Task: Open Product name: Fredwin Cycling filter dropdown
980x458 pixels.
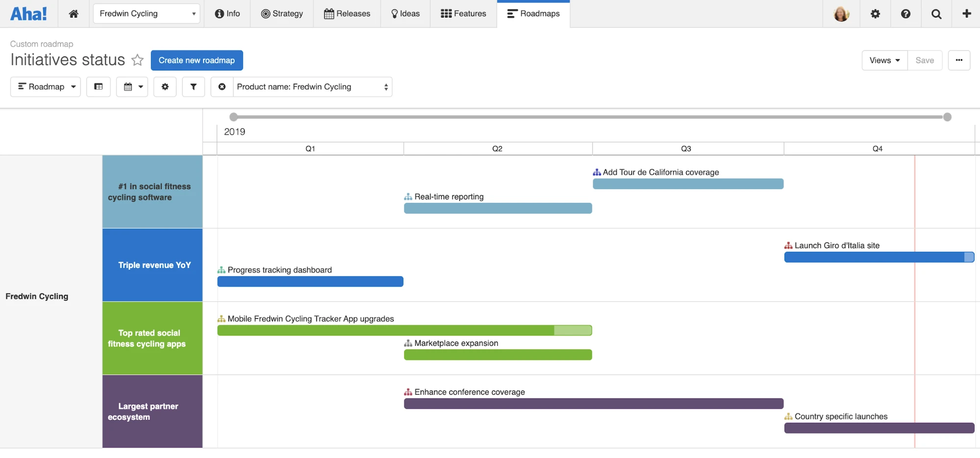Action: click(x=313, y=87)
